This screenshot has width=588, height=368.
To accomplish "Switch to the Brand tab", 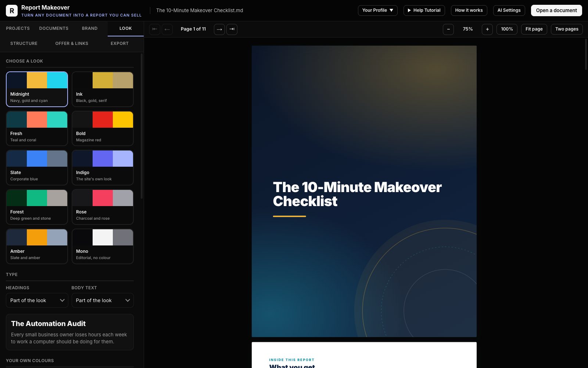I will [x=90, y=28].
